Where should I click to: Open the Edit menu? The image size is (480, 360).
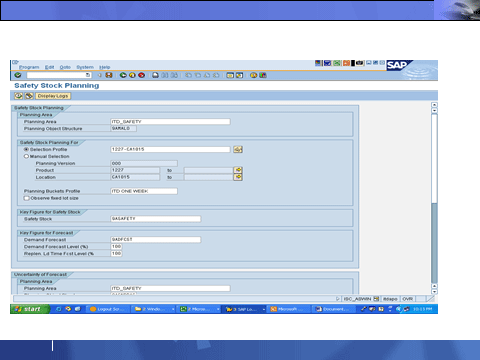[x=49, y=67]
